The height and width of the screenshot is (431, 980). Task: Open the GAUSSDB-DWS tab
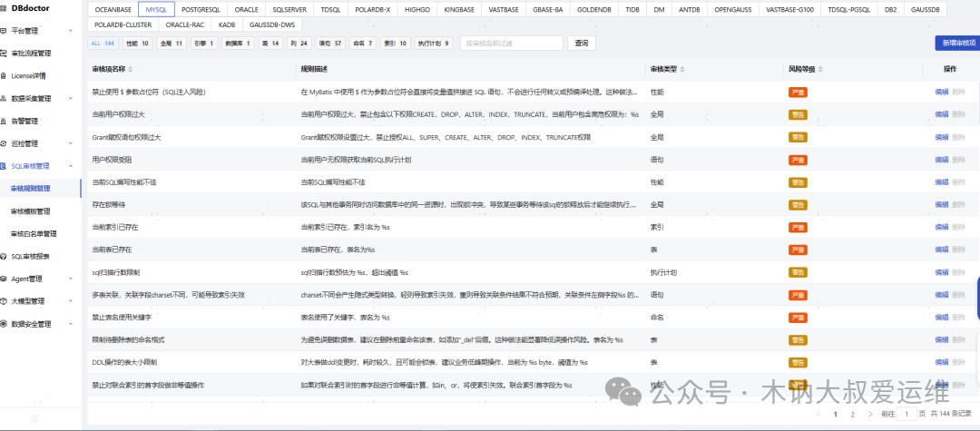(271, 25)
